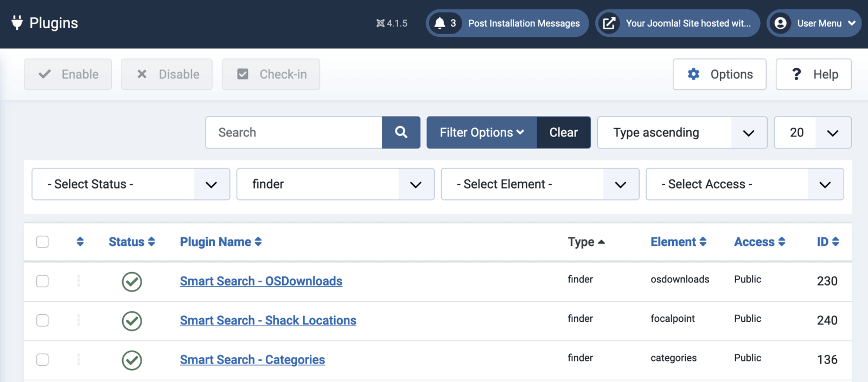The height and width of the screenshot is (382, 868).
Task: Sort table by Status column
Action: tap(132, 242)
